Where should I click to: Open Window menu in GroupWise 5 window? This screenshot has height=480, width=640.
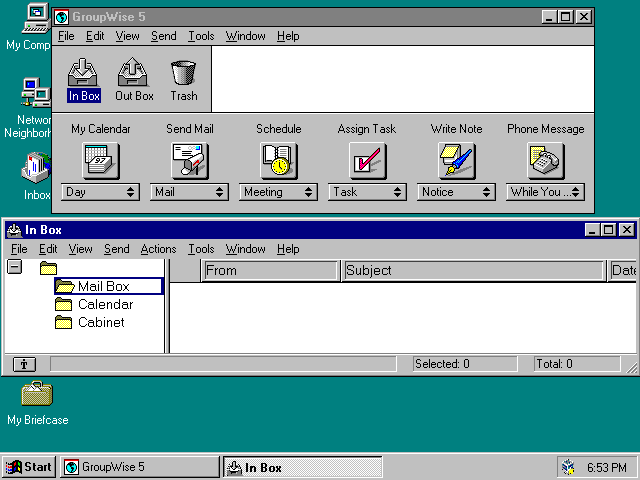tap(245, 36)
